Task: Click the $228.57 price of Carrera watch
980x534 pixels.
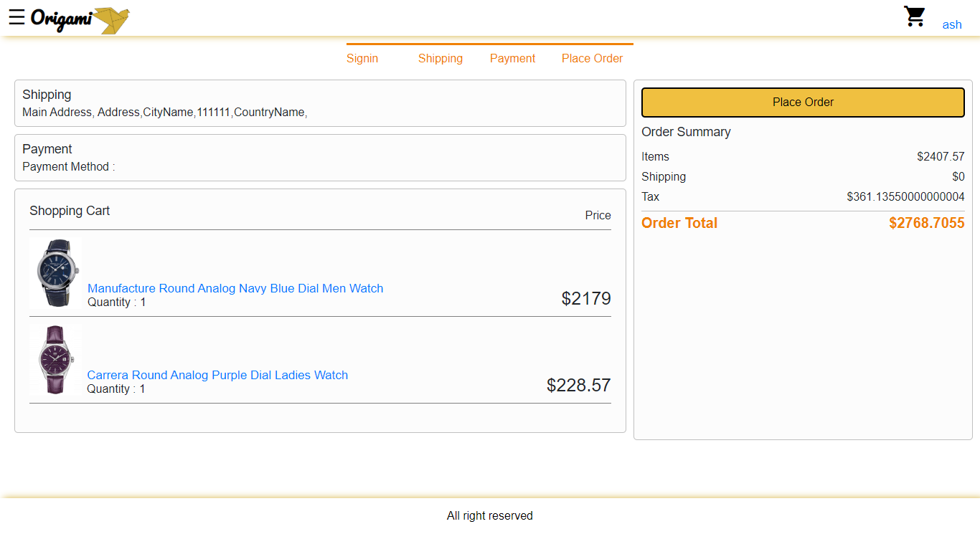Action: 578,385
